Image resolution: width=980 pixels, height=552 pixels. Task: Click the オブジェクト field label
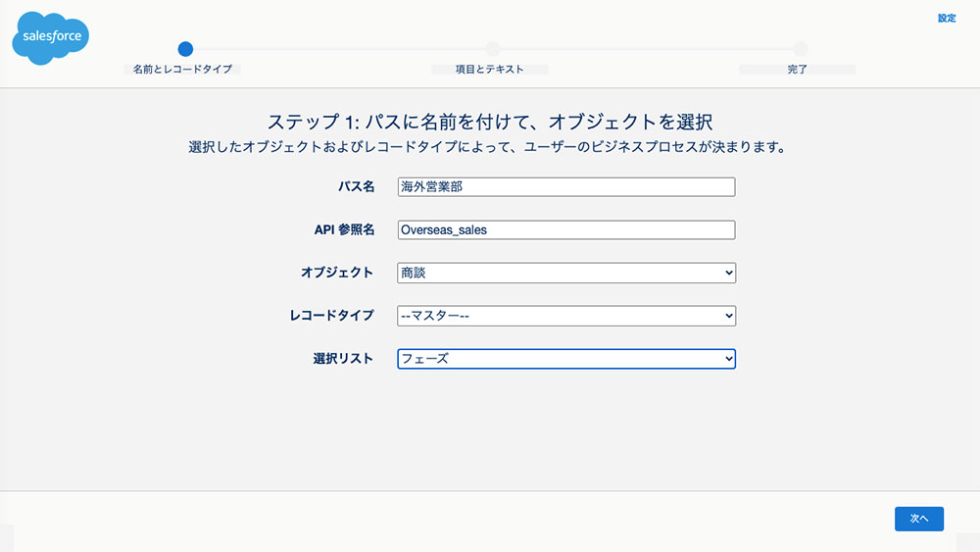coord(337,273)
